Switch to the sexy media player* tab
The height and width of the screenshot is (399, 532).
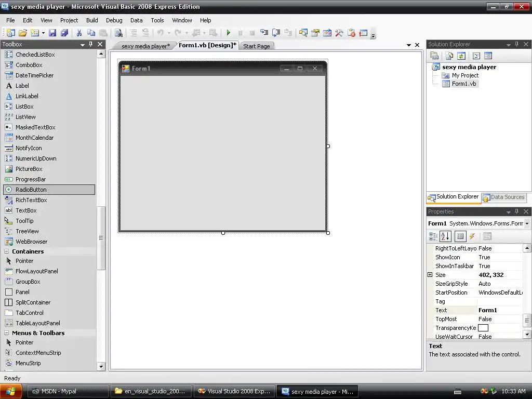[x=145, y=46]
